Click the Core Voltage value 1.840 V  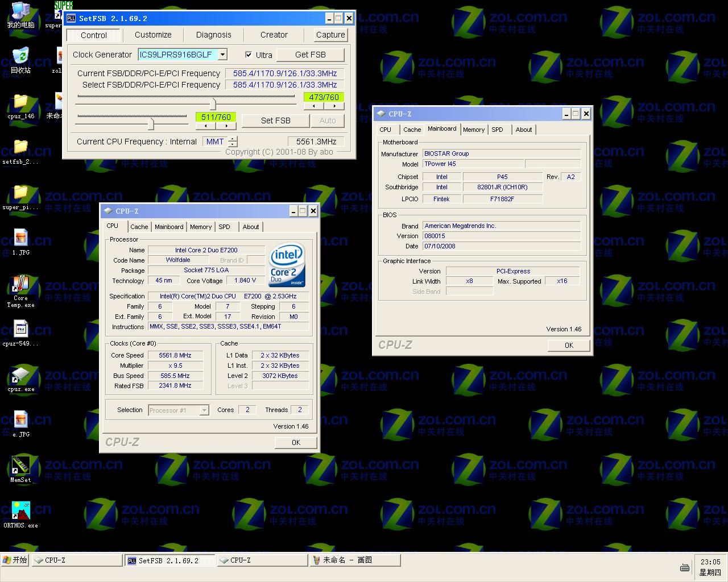pyautogui.click(x=245, y=280)
